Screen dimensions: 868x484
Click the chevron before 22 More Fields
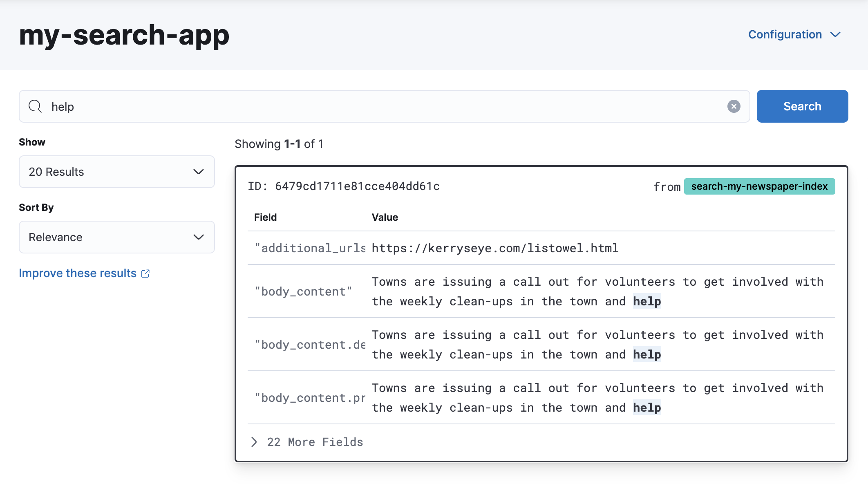tap(254, 442)
